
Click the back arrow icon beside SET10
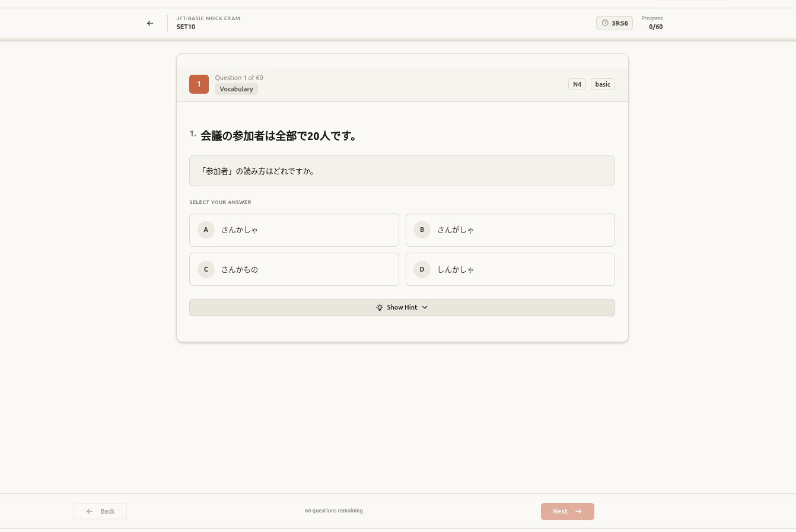pos(150,23)
